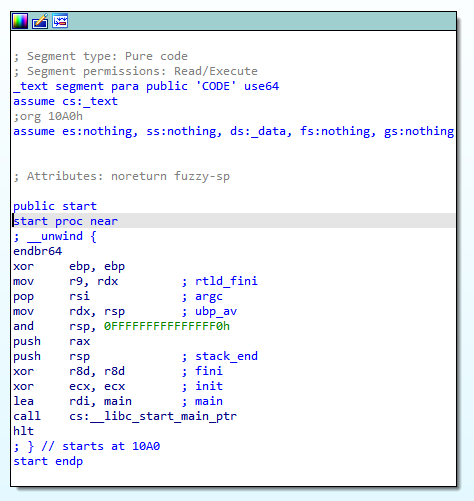
Task: Click the 'assume cs:_text' directive
Action: click(x=66, y=101)
